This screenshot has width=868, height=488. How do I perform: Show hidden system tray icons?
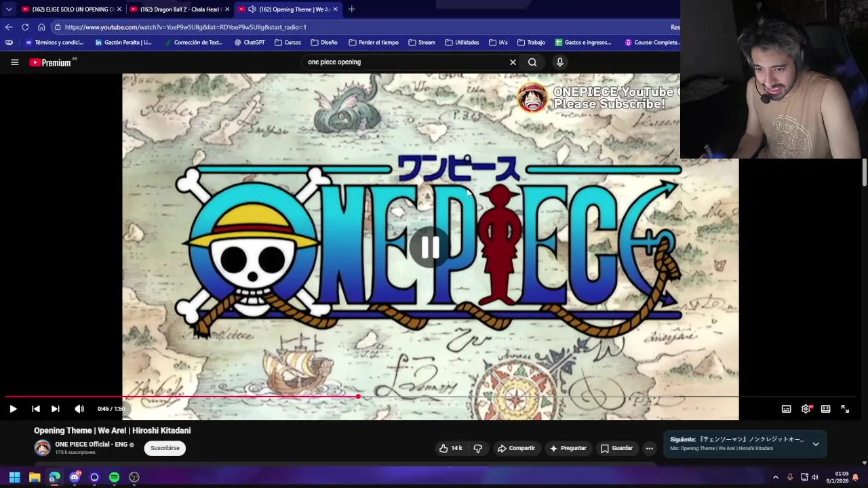[776, 477]
